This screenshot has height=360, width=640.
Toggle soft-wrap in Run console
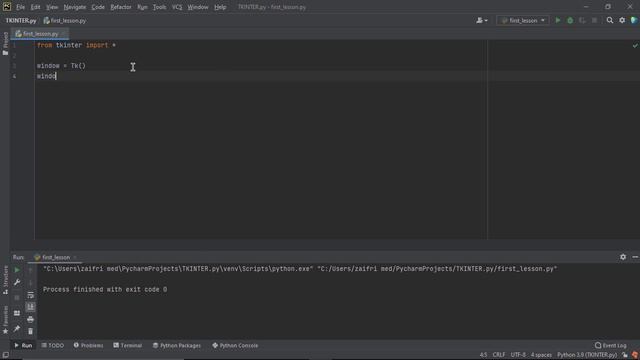pos(30,295)
